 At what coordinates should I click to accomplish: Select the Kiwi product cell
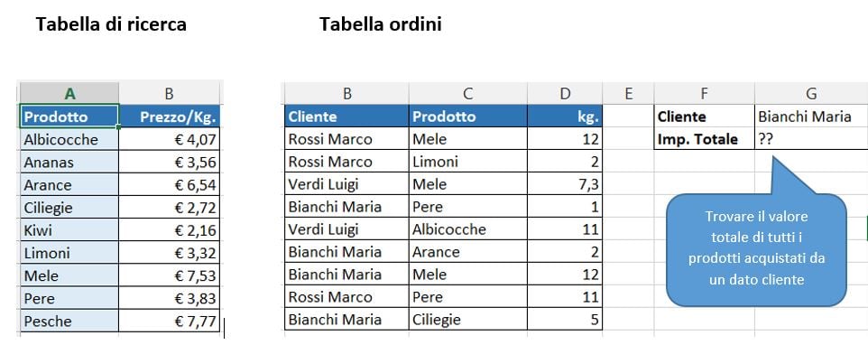pos(69,229)
